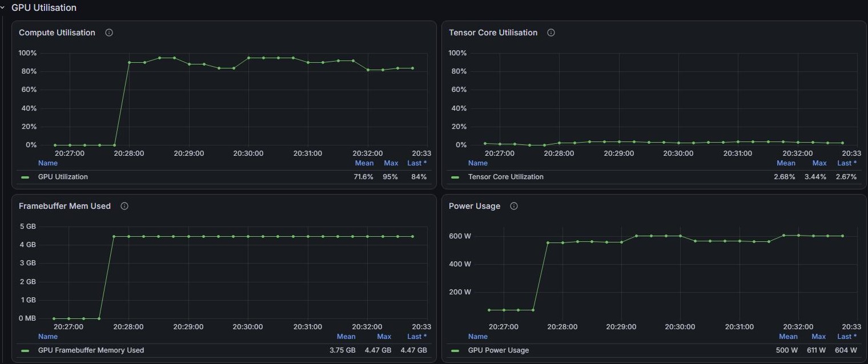Click the 95% max GPU utilization value

click(391, 177)
